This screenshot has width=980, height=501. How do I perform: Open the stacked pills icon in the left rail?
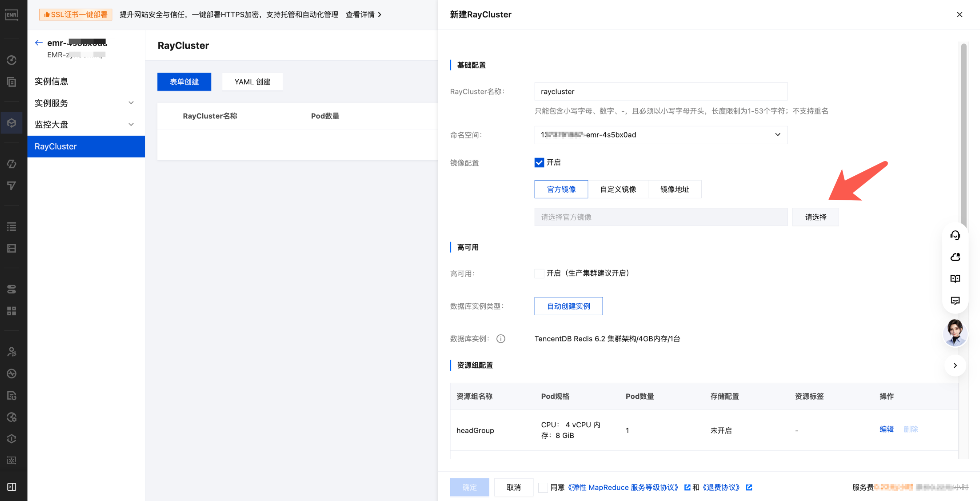(11, 289)
